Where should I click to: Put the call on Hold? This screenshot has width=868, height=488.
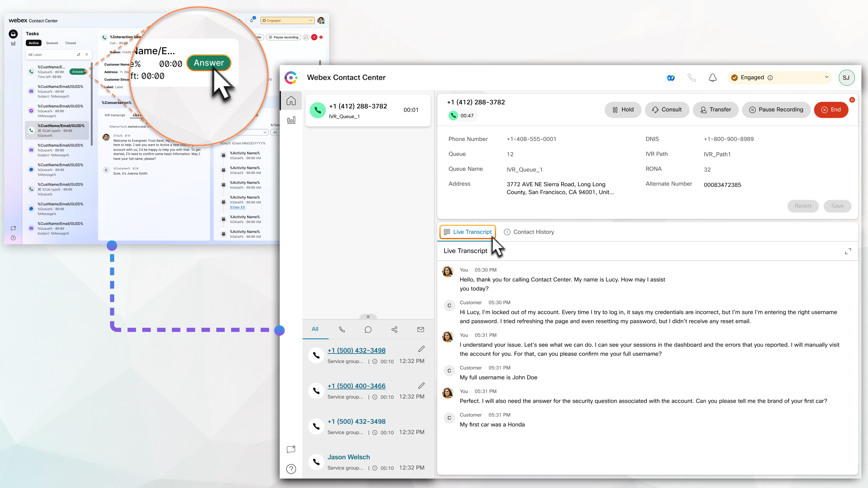623,110
